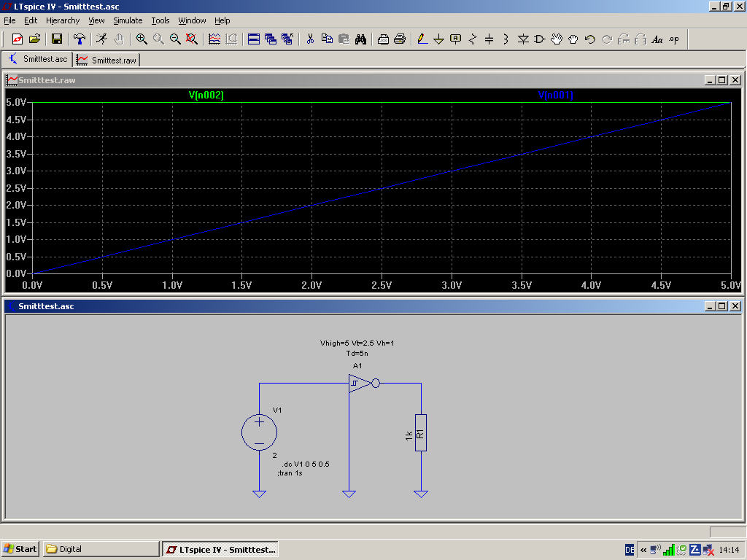Click the Run simulation icon
Image resolution: width=747 pixels, height=560 pixels.
(101, 39)
